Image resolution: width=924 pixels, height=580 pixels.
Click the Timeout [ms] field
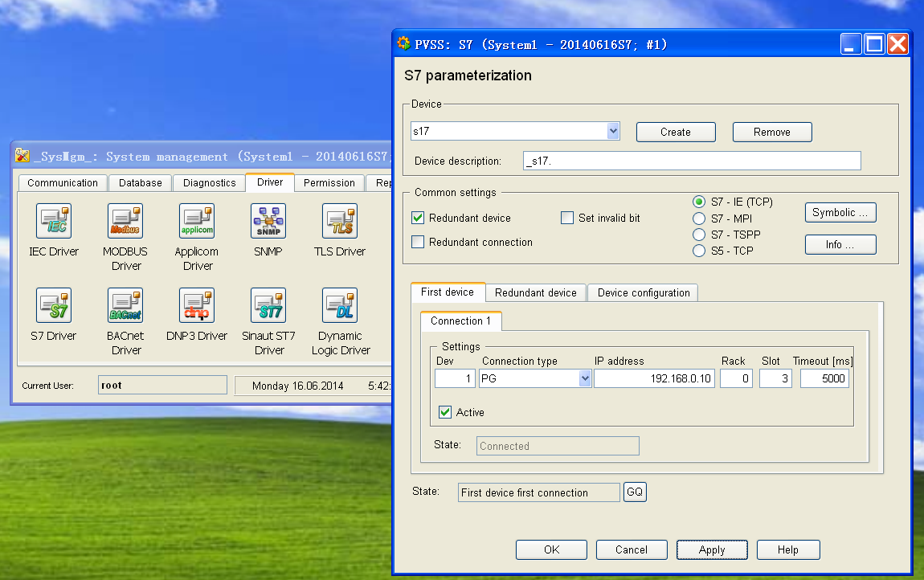tap(824, 378)
